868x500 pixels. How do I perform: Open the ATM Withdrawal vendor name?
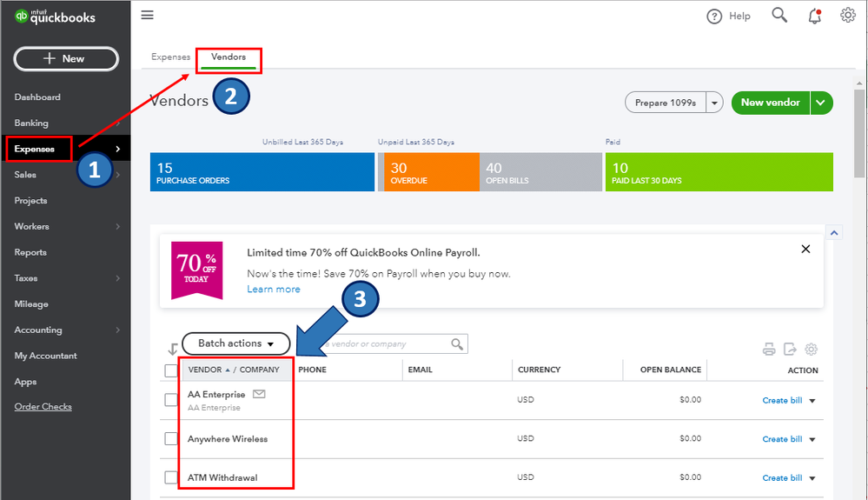[222, 478]
